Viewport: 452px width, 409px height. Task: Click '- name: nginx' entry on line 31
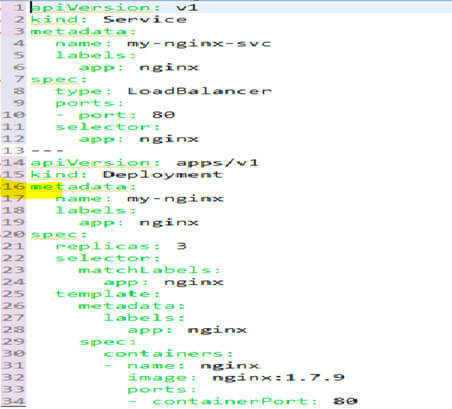point(181,366)
